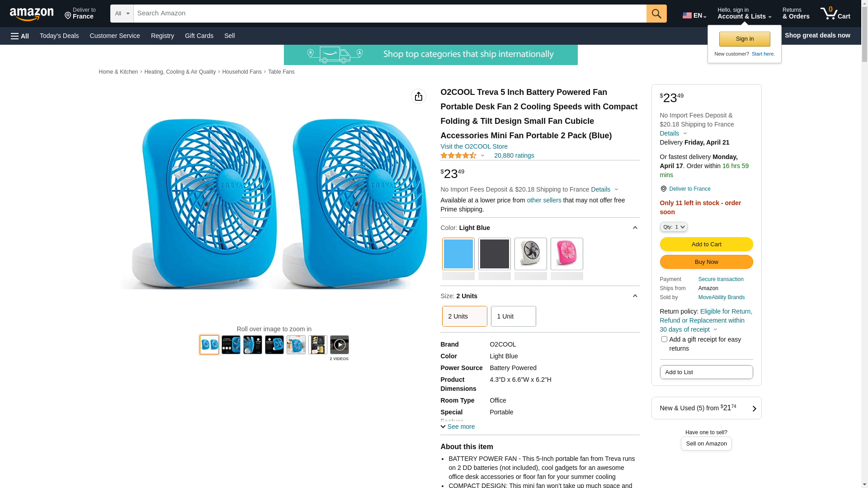Expand See more product details

tap(458, 427)
